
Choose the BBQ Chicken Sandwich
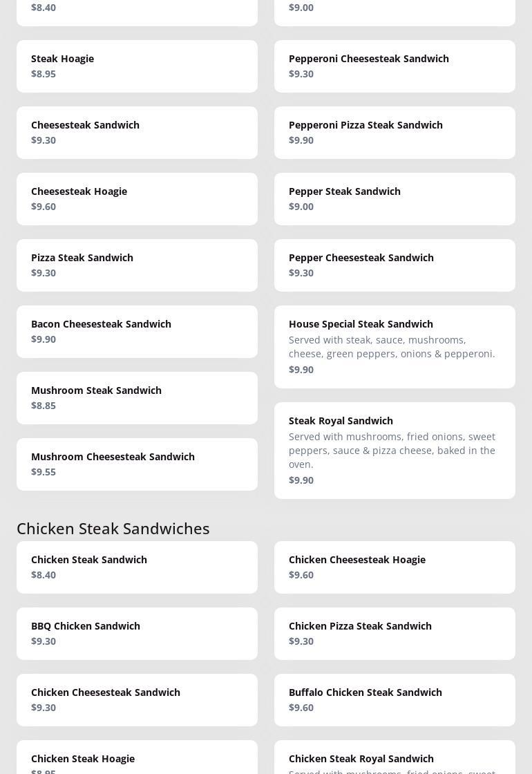click(137, 634)
